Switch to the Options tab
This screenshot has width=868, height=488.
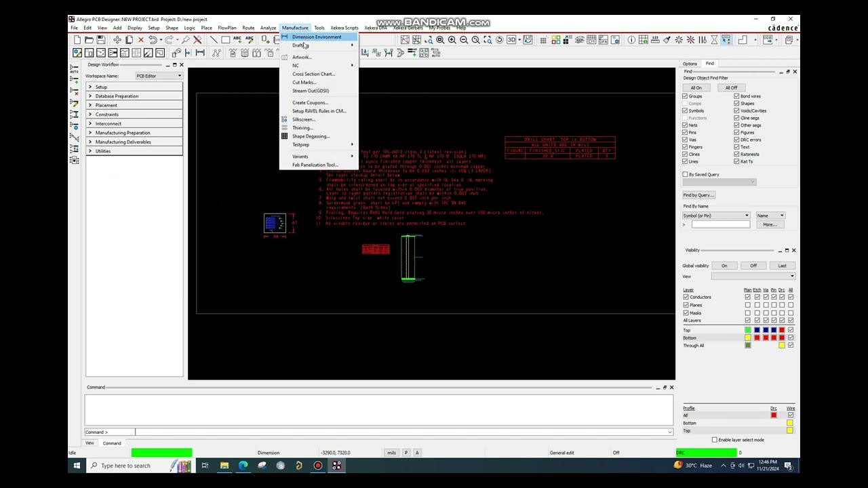point(690,64)
